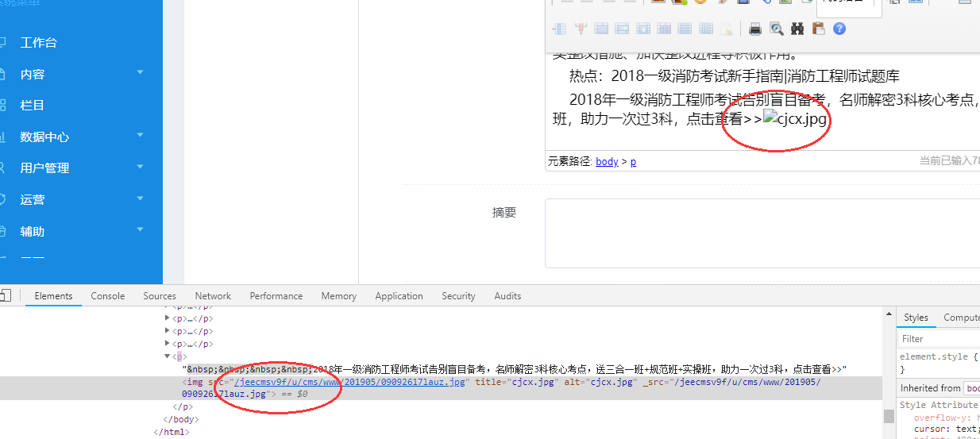Click the merge cells table icon
The height and width of the screenshot is (439, 980).
coord(601,29)
